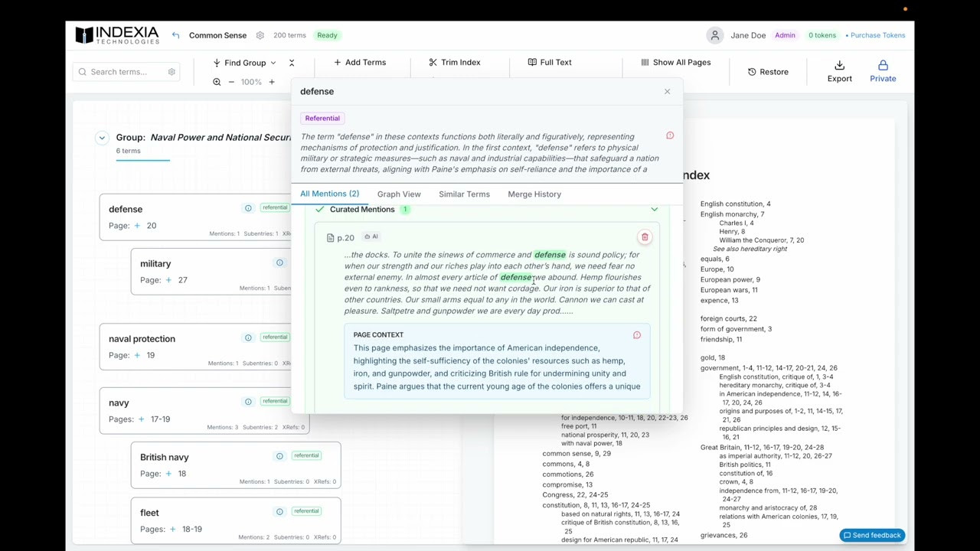Image resolution: width=980 pixels, height=551 pixels.
Task: Click the red flag icon beside defense description
Action: click(670, 135)
